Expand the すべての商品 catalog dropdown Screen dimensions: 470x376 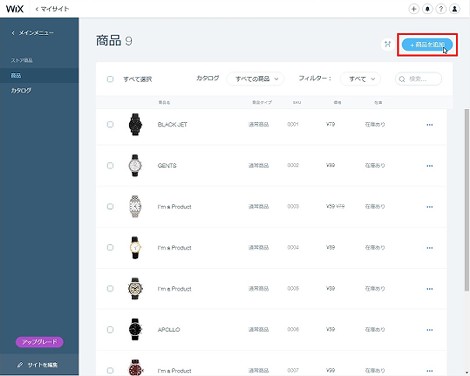pos(255,79)
